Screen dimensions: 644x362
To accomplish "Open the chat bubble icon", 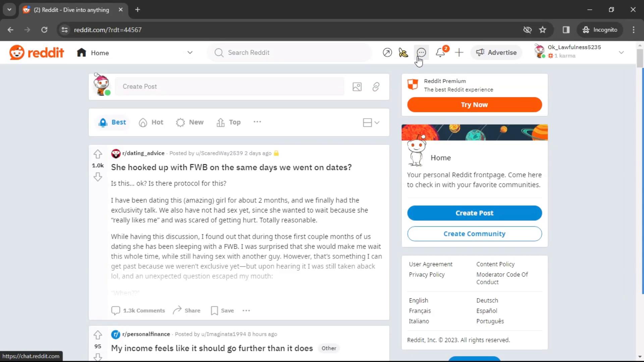I will pyautogui.click(x=421, y=52).
